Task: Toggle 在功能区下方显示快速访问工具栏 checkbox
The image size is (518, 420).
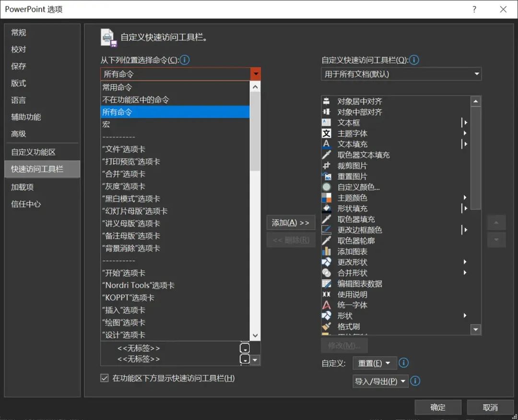Action: [105, 378]
